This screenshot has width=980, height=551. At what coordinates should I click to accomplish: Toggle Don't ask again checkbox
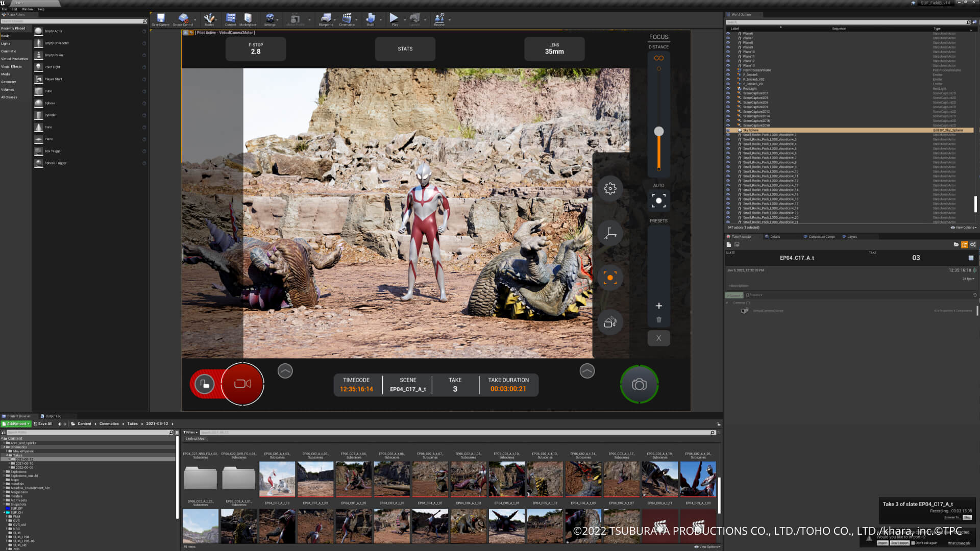tap(913, 543)
